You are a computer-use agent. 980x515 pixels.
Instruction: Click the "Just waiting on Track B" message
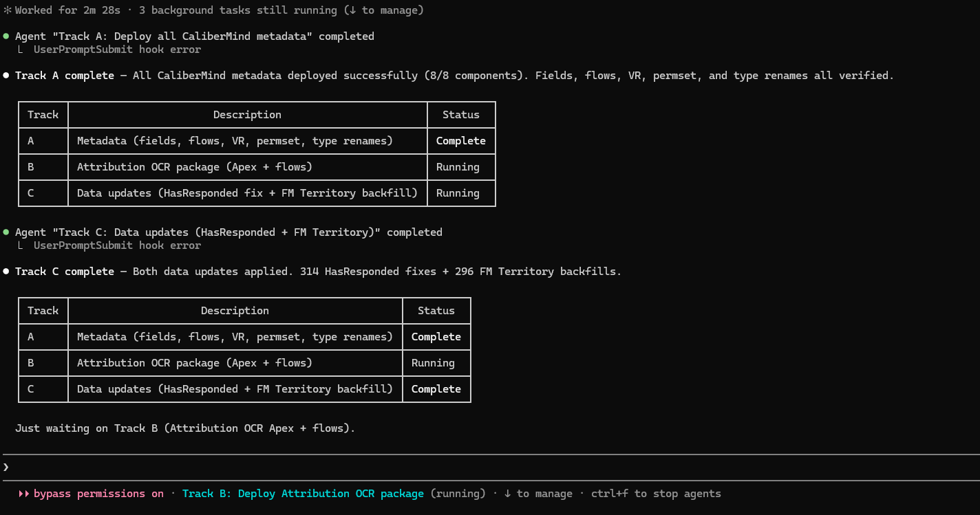[185, 428]
